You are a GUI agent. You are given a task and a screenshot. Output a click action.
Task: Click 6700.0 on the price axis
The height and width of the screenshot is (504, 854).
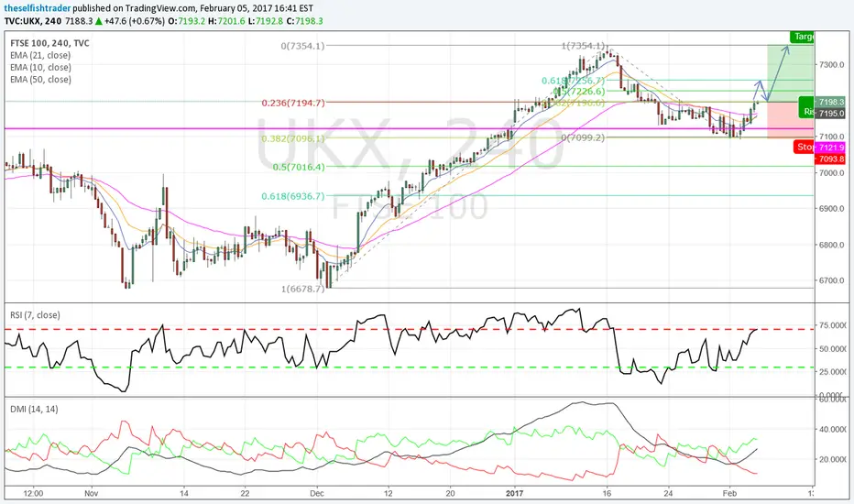pyautogui.click(x=831, y=280)
